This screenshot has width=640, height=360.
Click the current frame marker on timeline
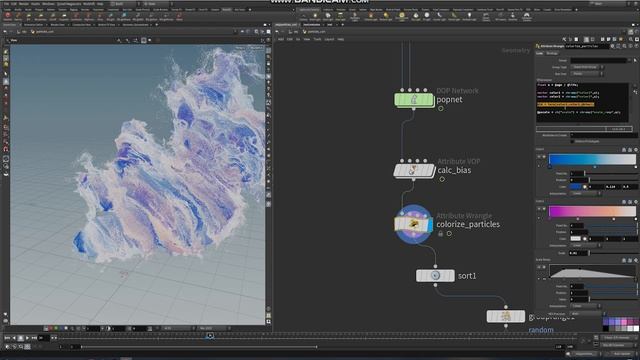[210, 336]
